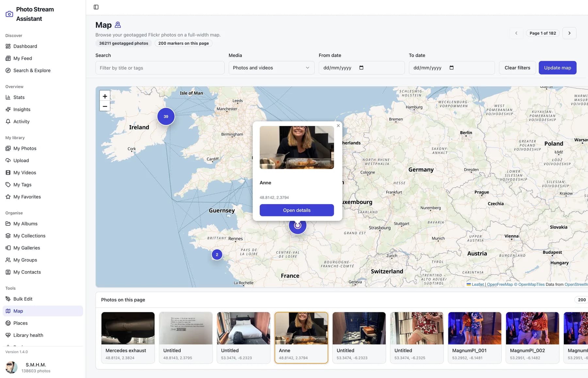Click the Activity bell icon
The width and height of the screenshot is (588, 378).
pyautogui.click(x=8, y=121)
